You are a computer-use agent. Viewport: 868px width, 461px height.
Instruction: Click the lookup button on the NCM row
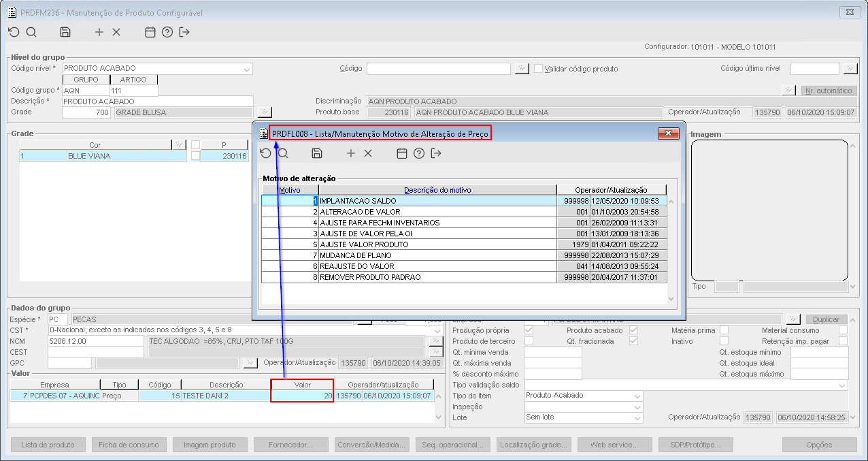(x=435, y=341)
